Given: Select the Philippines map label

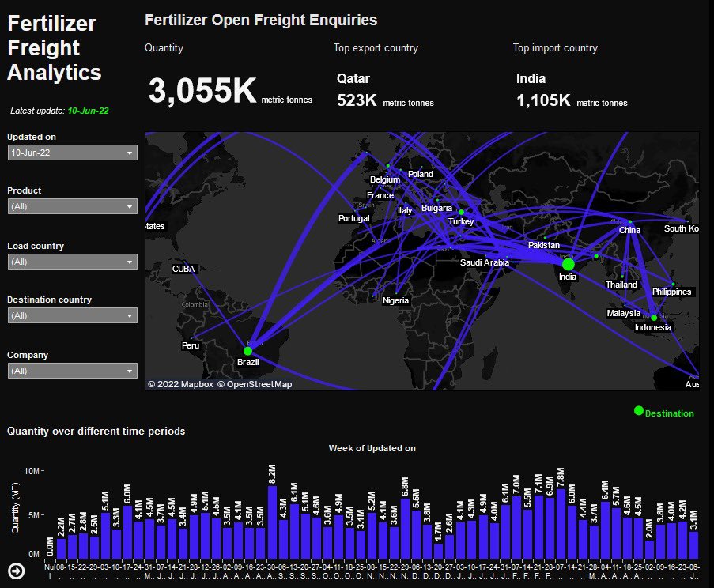Looking at the screenshot, I should [671, 292].
